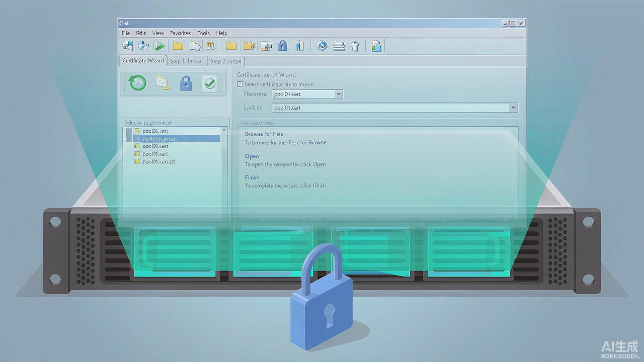Expand the File name dropdown arrow
Image resolution: width=644 pixels, height=362 pixels.
pyautogui.click(x=339, y=94)
